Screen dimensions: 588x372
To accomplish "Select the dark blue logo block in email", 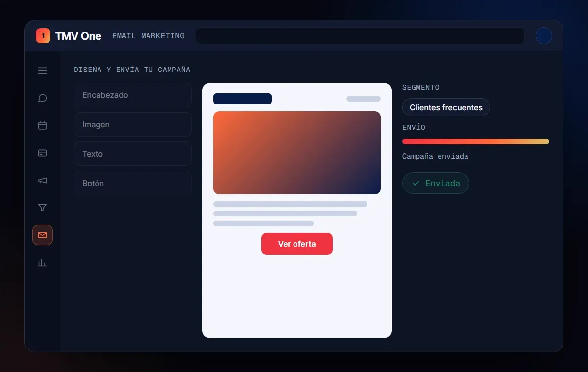I will [x=243, y=99].
